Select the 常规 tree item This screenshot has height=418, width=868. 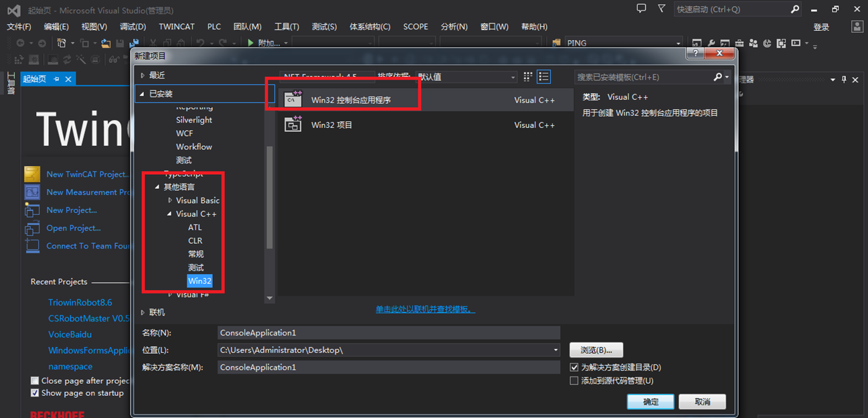click(x=195, y=255)
